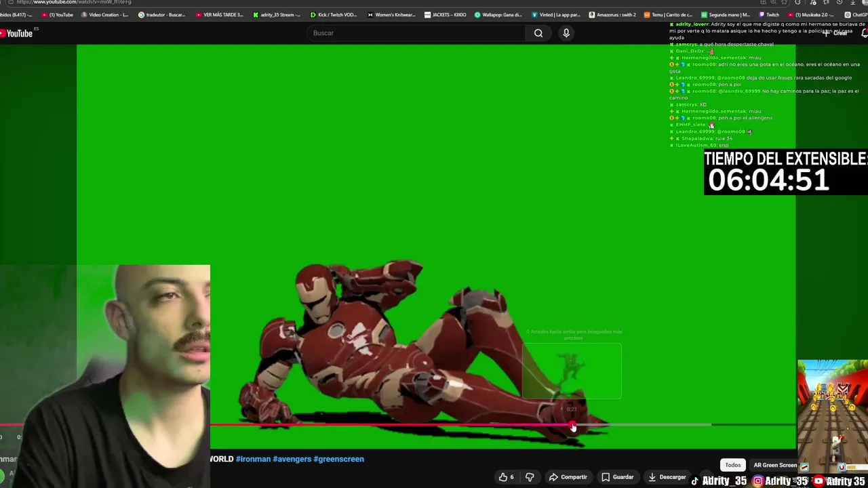868x488 pixels.
Task: Open the Wallapop bookmark
Action: coord(498,14)
